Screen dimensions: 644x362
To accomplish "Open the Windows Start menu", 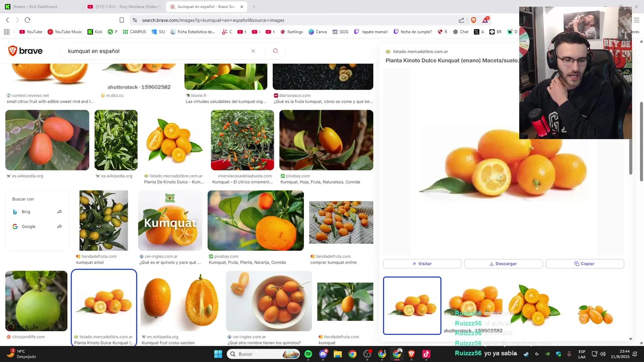I will coord(218,354).
